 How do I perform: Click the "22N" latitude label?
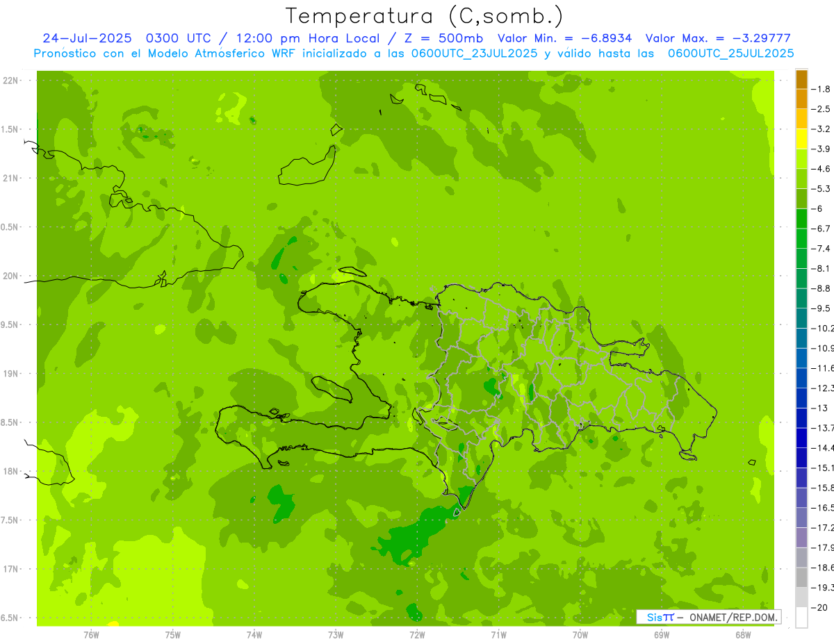(10, 81)
